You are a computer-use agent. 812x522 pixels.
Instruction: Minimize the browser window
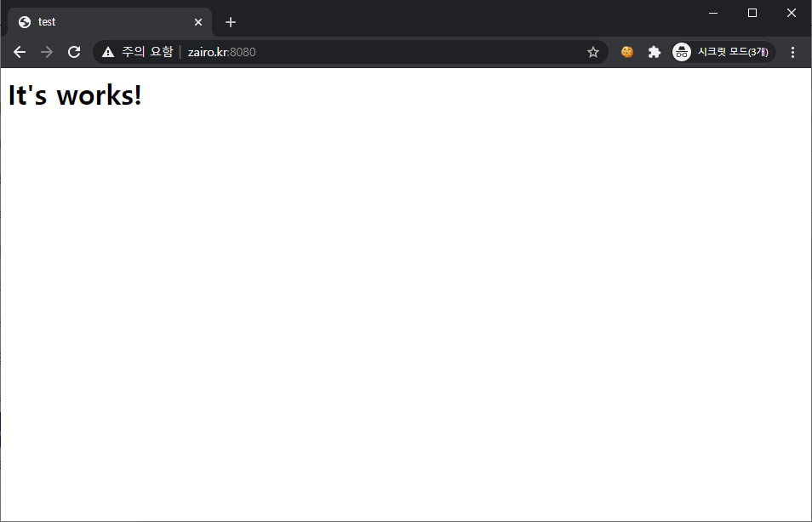click(x=713, y=13)
